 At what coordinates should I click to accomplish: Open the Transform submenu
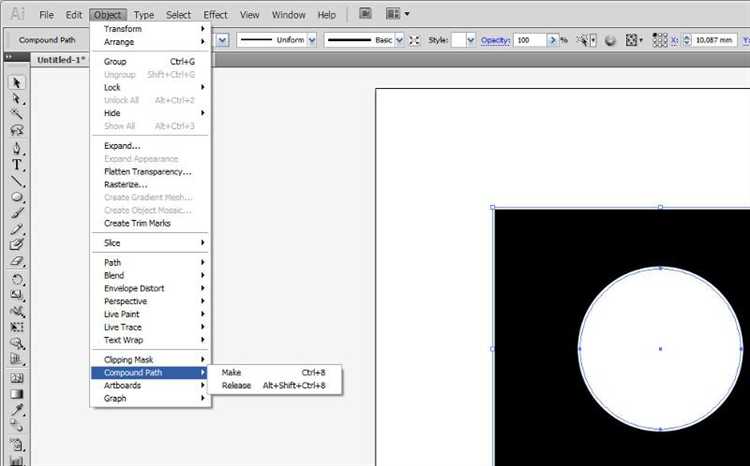[151, 29]
